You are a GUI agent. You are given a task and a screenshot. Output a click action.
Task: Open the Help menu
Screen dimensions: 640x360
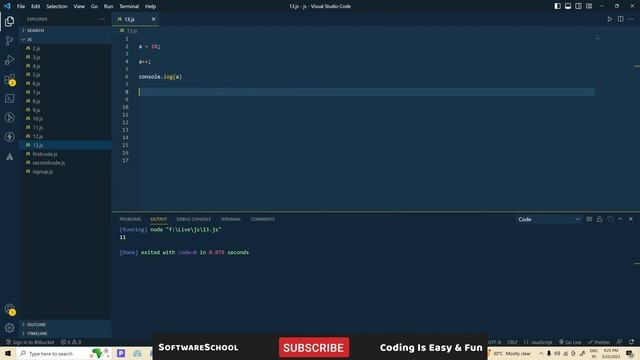point(150,6)
